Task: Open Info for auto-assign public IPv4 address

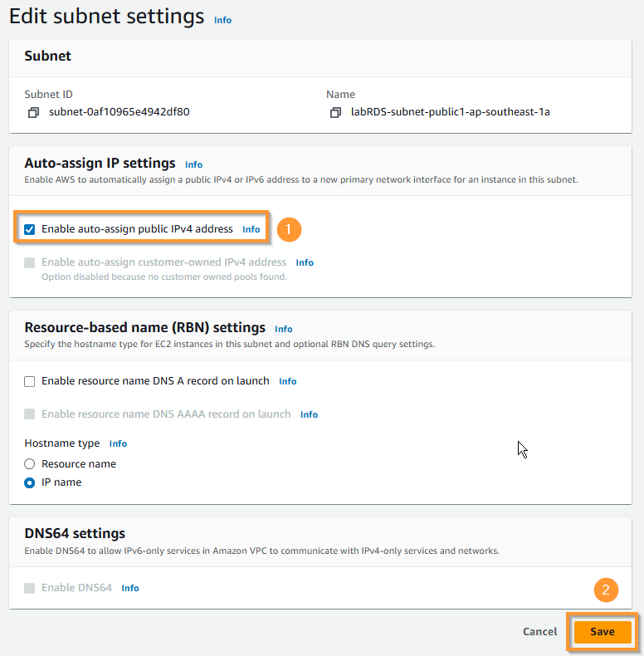Action: 251,229
